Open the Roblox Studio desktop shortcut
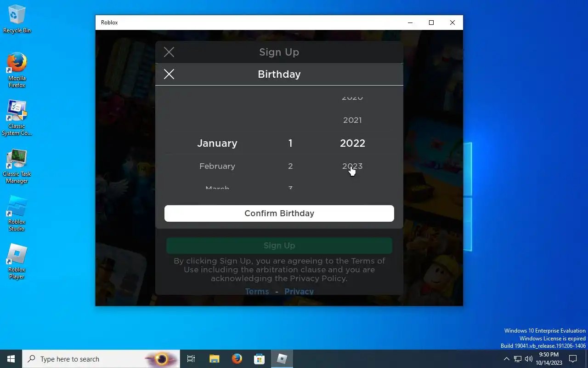588x368 pixels. tap(17, 214)
